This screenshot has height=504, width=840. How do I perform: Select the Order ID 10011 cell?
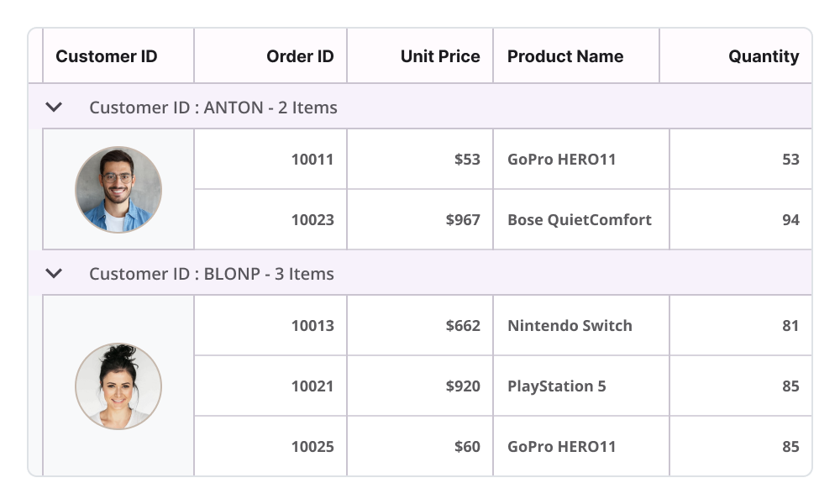(x=312, y=160)
